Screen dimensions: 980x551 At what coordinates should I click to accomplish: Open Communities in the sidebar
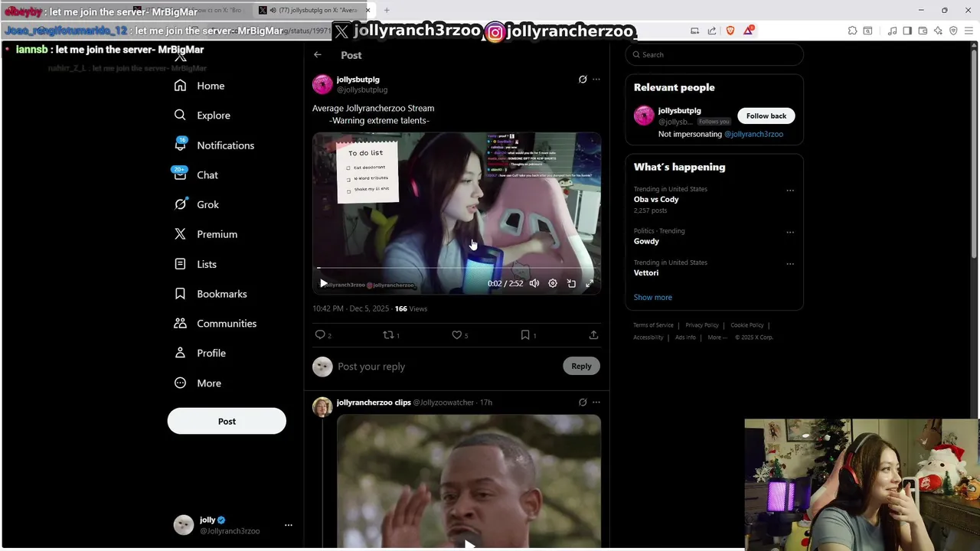(x=215, y=323)
